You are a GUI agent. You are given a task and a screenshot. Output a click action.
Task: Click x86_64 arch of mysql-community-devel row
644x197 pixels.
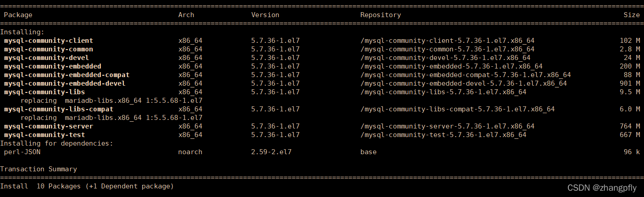190,58
